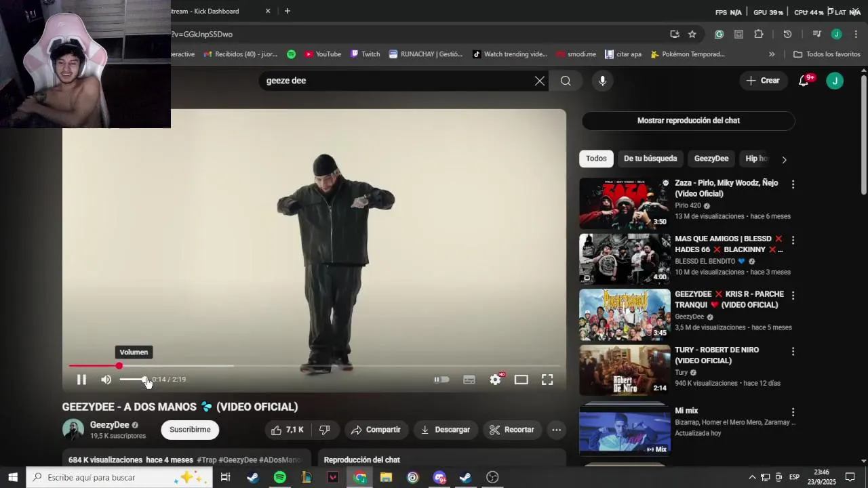
Task: Open the PARCHE TRANQUI video title
Action: [729, 300]
